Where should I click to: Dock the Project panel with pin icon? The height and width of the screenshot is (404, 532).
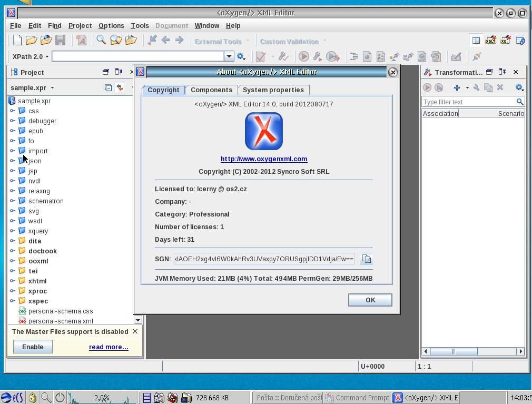[x=119, y=72]
